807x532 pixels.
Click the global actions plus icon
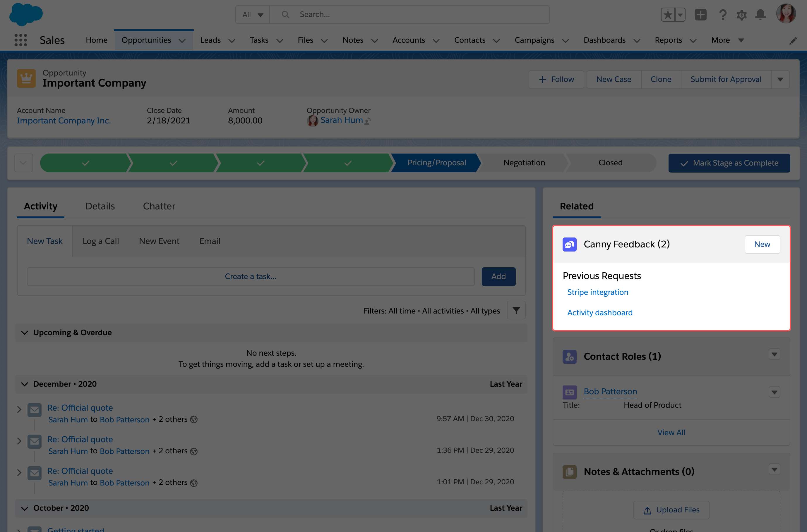pyautogui.click(x=700, y=15)
